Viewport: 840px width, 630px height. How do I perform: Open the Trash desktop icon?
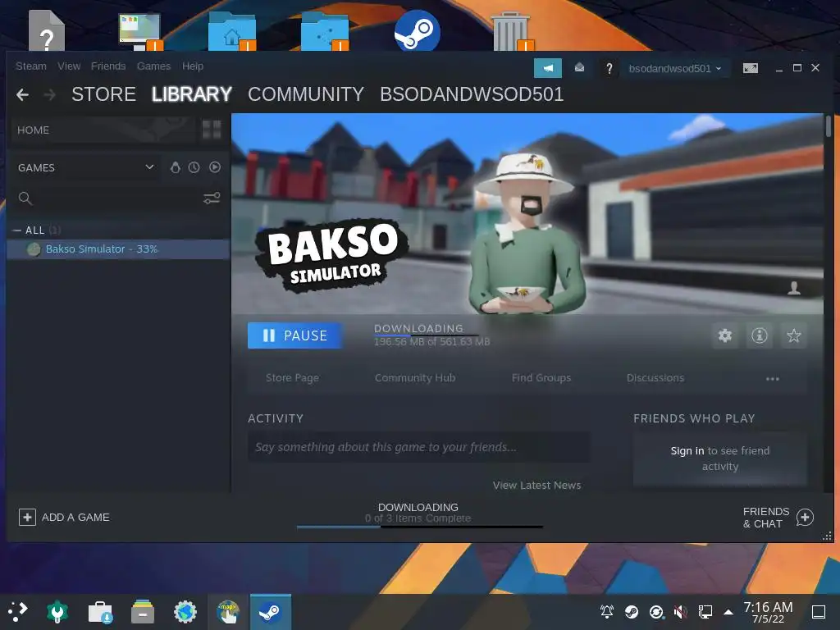[512, 31]
